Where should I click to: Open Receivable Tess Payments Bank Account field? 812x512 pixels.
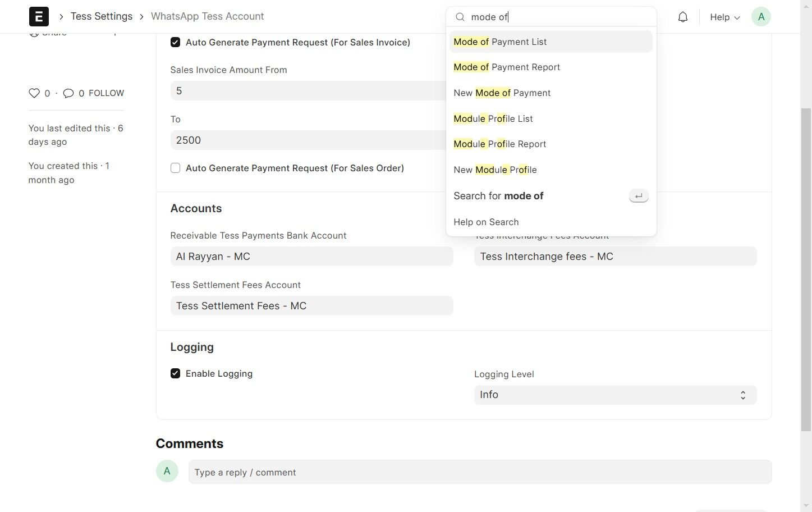pos(311,257)
